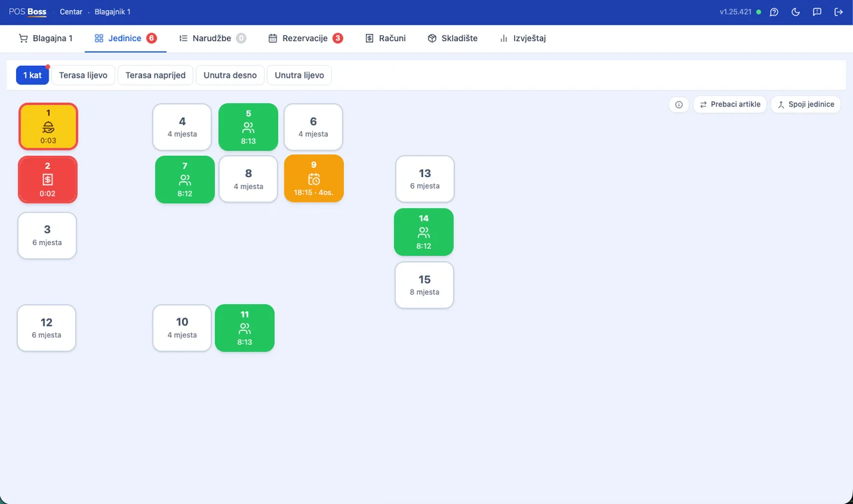Viewport: 853px width, 504px height.
Task: Click the logout icon in header
Action: tap(838, 12)
